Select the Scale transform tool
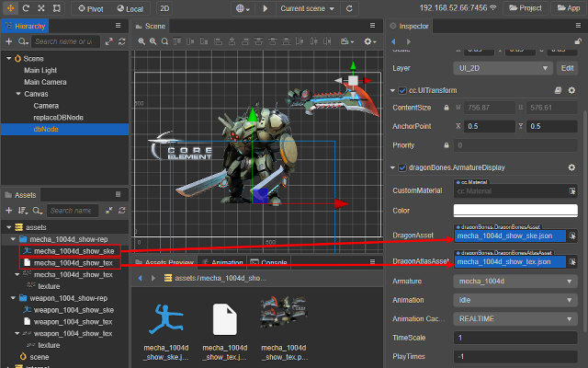Viewport: 588px width, 368px height. pyautogui.click(x=41, y=8)
